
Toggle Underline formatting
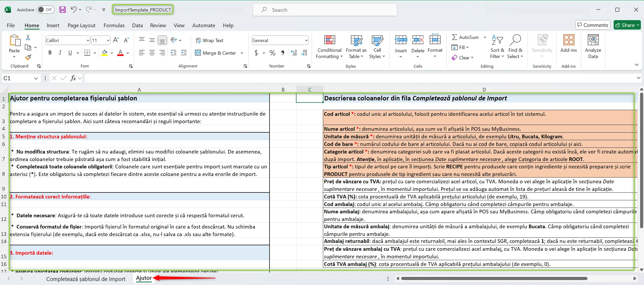pos(70,53)
